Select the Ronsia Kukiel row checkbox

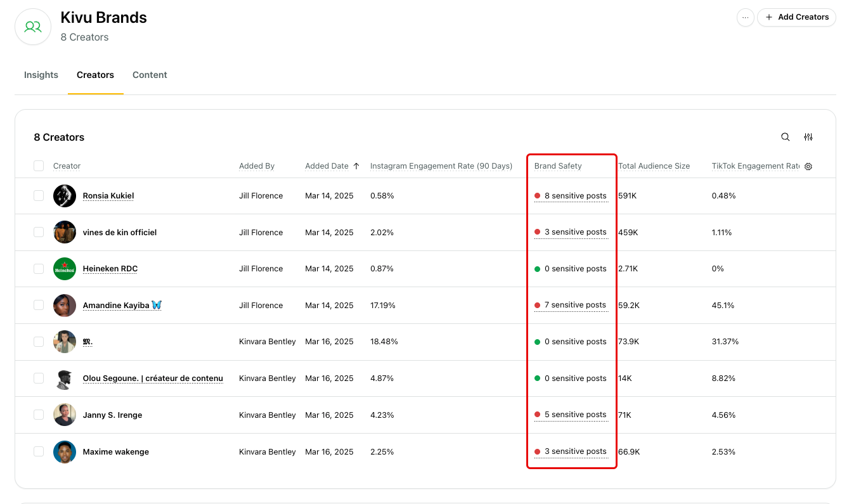click(39, 196)
